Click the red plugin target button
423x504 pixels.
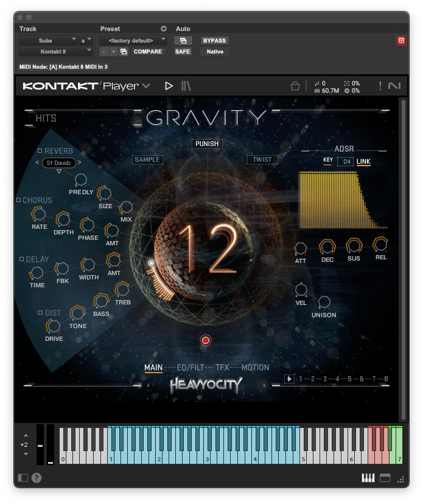pos(401,41)
